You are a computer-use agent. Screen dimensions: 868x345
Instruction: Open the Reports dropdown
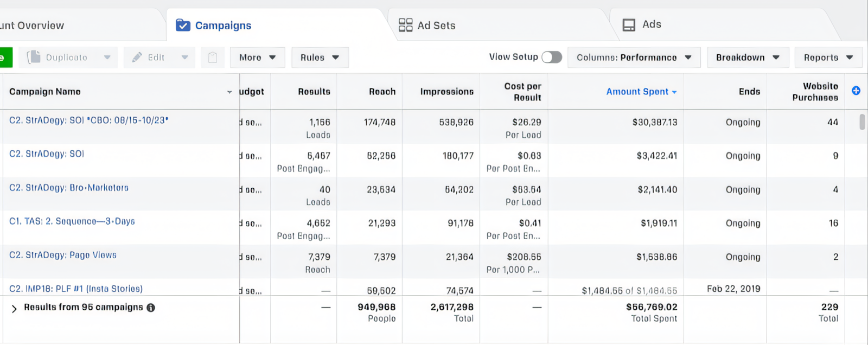(828, 58)
